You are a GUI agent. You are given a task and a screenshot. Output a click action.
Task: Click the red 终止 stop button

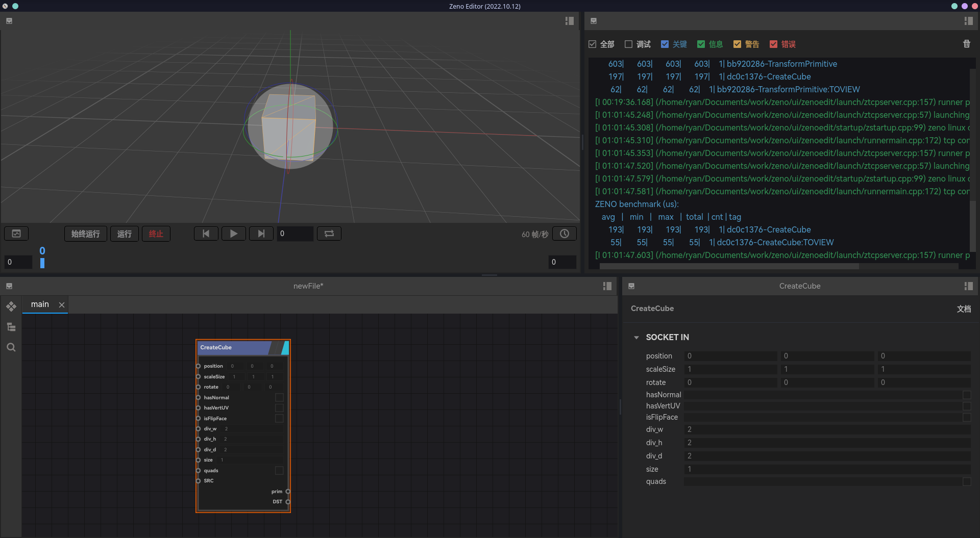point(156,234)
